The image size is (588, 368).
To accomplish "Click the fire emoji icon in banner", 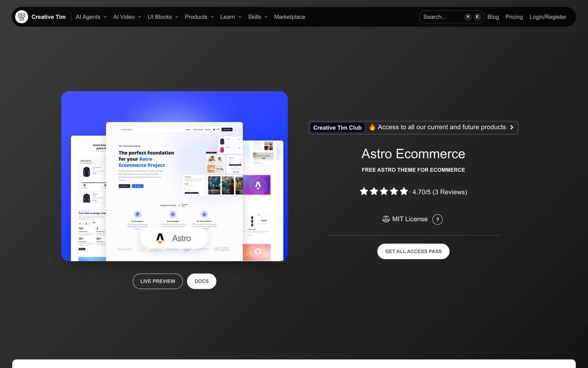I will 372,127.
